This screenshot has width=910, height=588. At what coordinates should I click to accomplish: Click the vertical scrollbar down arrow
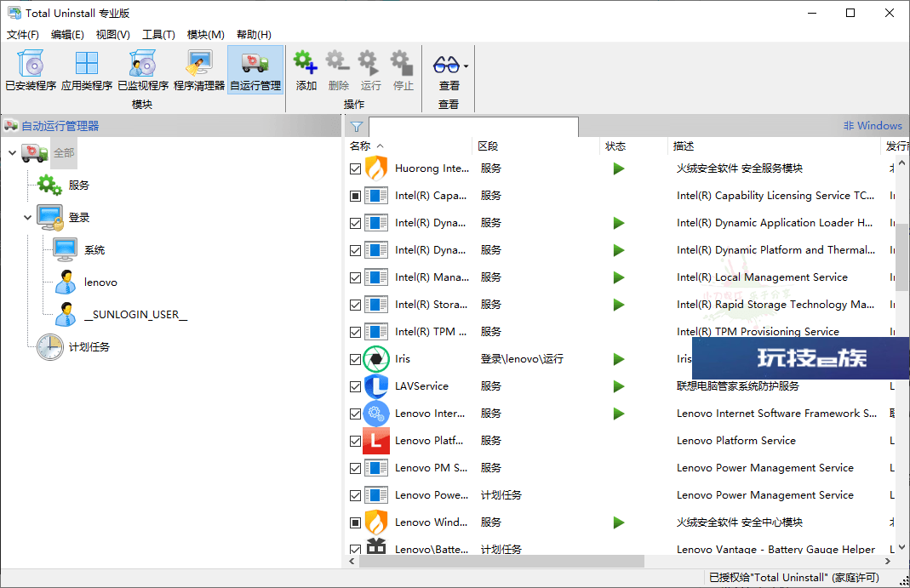coord(901,547)
